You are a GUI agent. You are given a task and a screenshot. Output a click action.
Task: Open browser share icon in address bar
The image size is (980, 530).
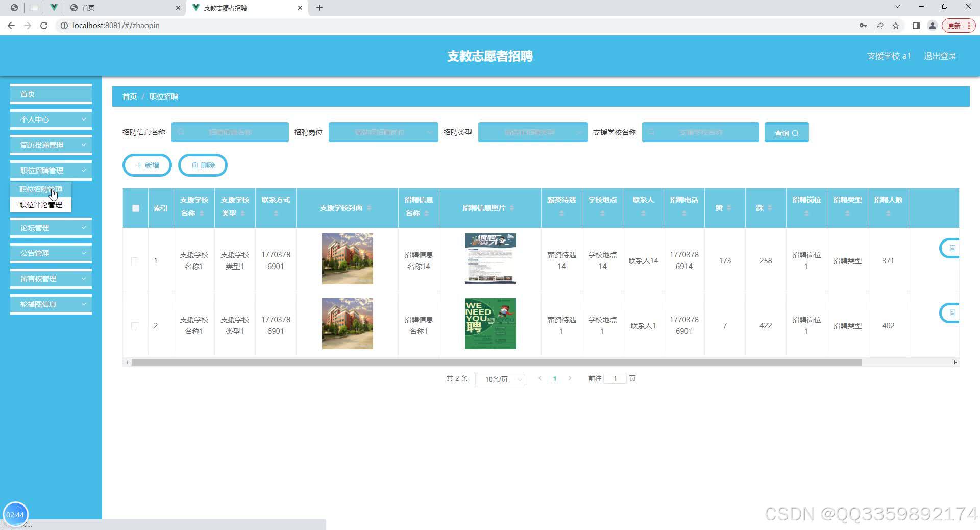pos(879,26)
